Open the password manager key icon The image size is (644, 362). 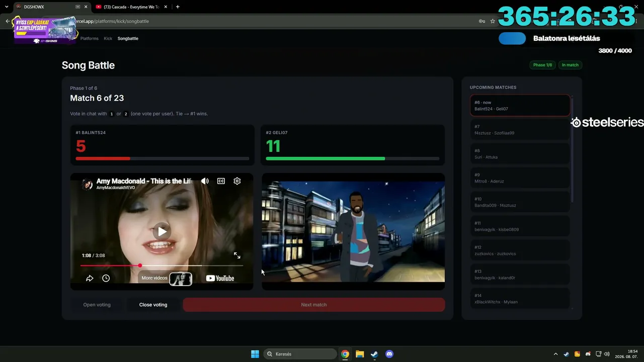coord(481,21)
